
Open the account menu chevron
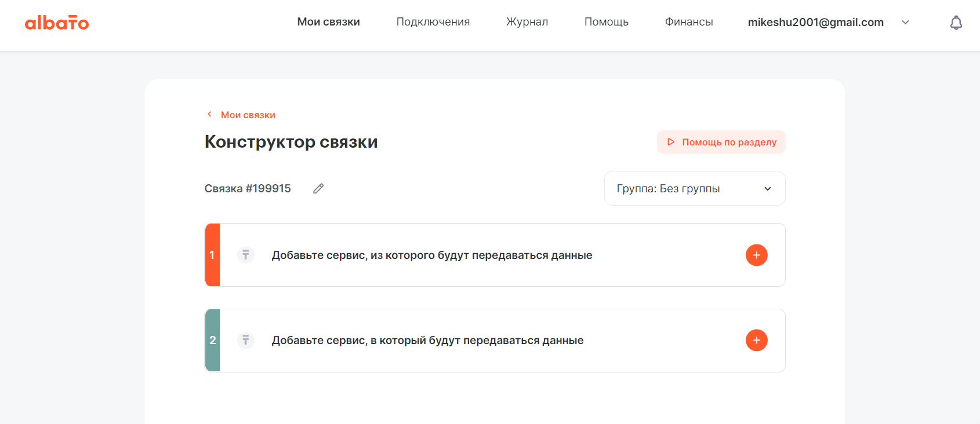coord(905,23)
